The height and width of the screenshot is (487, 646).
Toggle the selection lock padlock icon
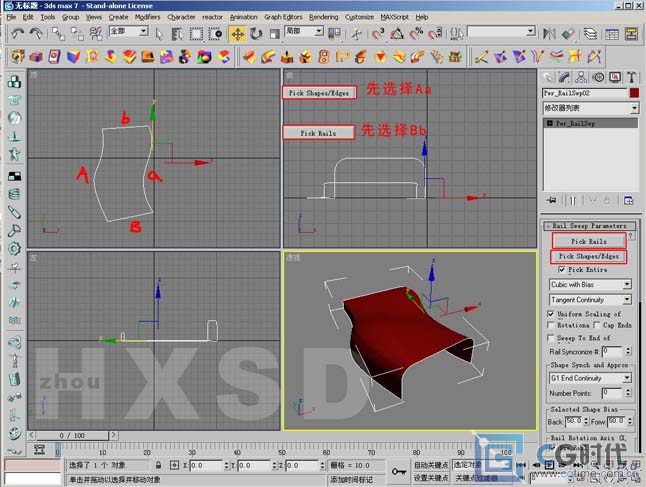[158, 465]
